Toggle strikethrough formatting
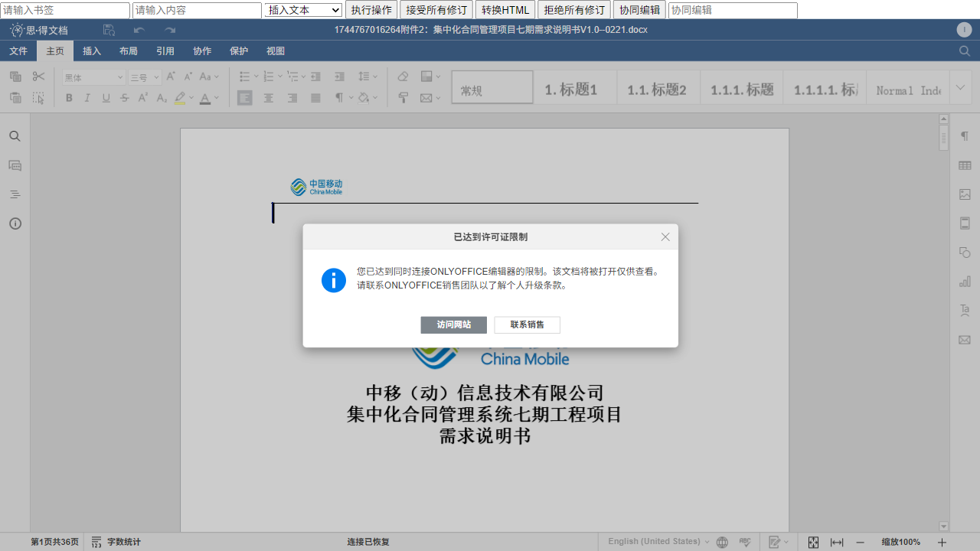Image resolution: width=980 pixels, height=551 pixels. click(124, 98)
